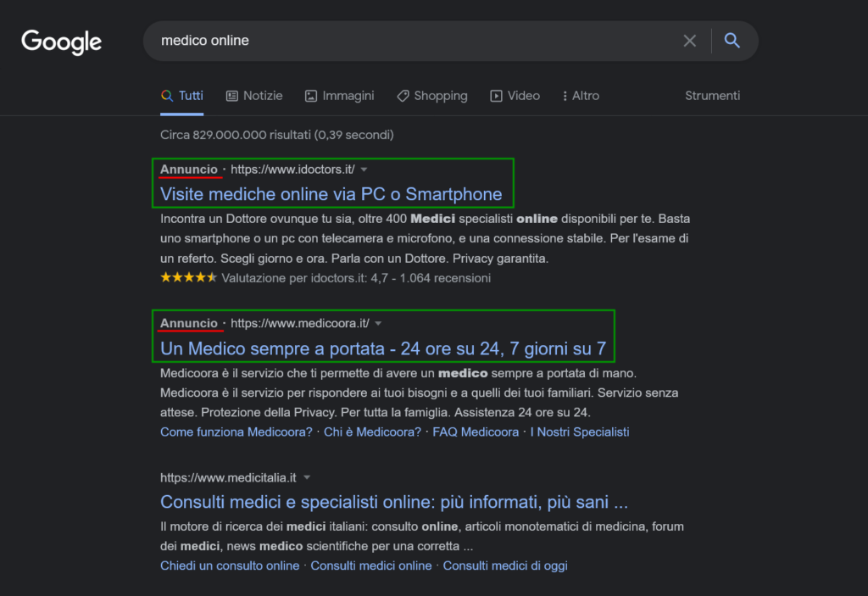This screenshot has height=596, width=868.
Task: Follow 'Come funziona Medicoora?' sitelink
Action: tap(236, 432)
